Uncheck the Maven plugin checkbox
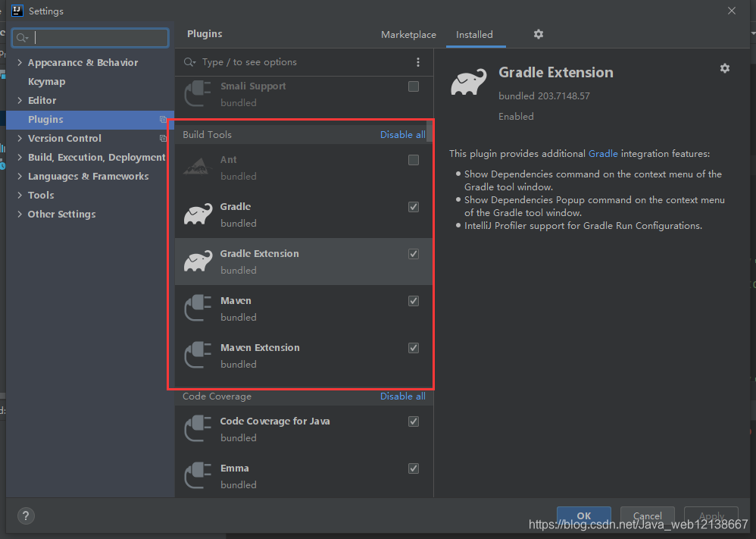The image size is (756, 539). [x=414, y=301]
